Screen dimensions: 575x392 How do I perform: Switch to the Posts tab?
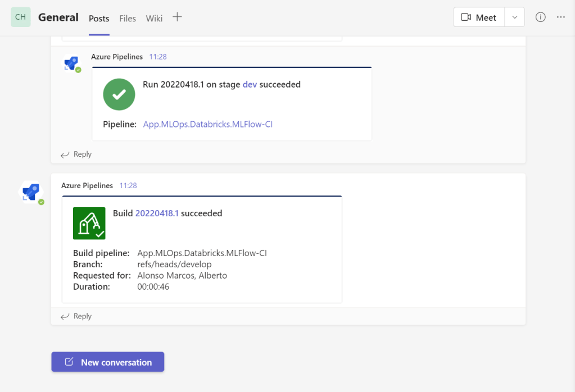point(99,19)
